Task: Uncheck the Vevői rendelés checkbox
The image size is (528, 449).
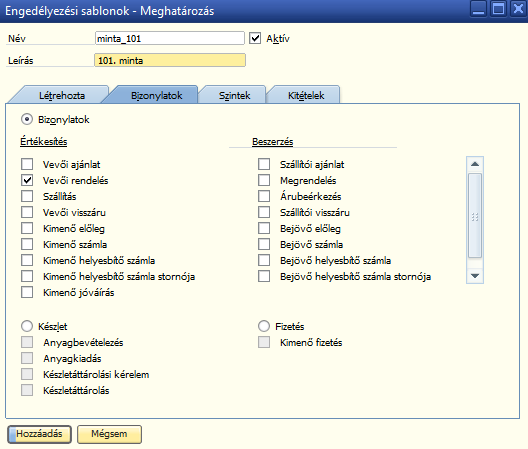Action: (x=27, y=180)
